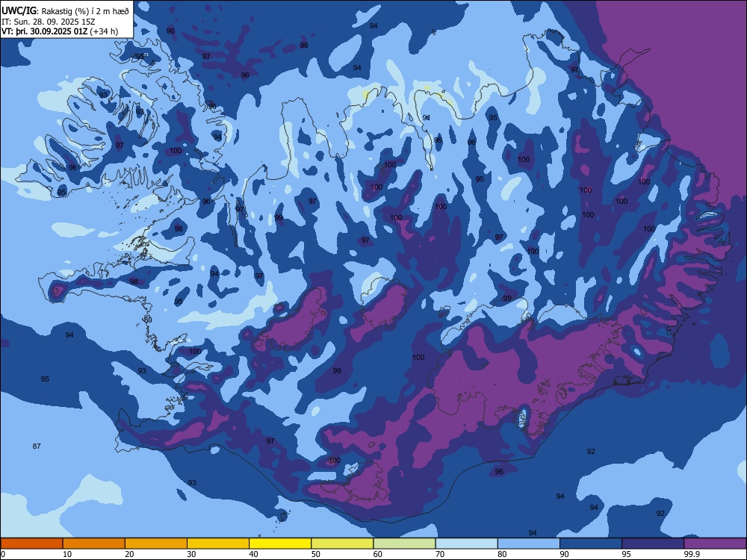
Task: Select the '10' legend scale label
Action: 67,554
